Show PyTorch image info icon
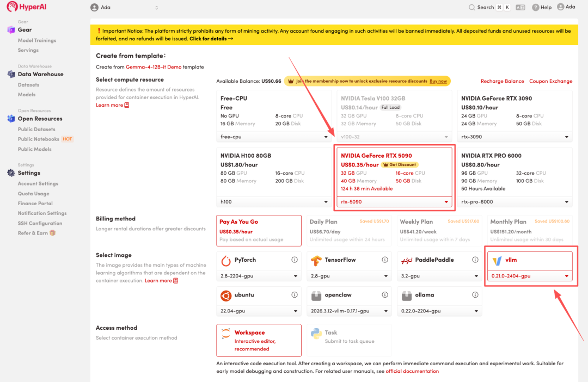This screenshot has height=382, width=588. [x=295, y=260]
